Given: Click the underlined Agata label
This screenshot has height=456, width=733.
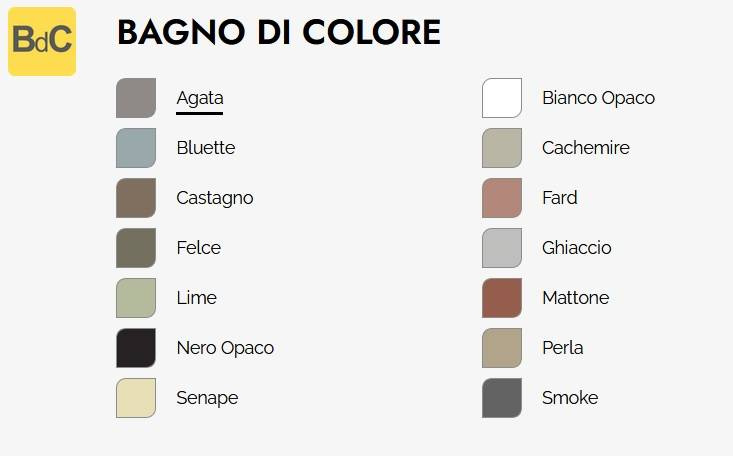Looking at the screenshot, I should pyautogui.click(x=200, y=99).
